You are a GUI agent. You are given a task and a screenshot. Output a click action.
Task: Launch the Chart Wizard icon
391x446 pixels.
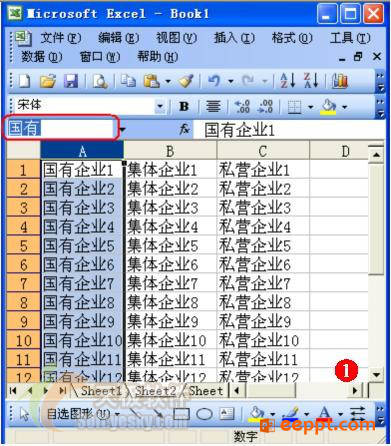coord(339,81)
